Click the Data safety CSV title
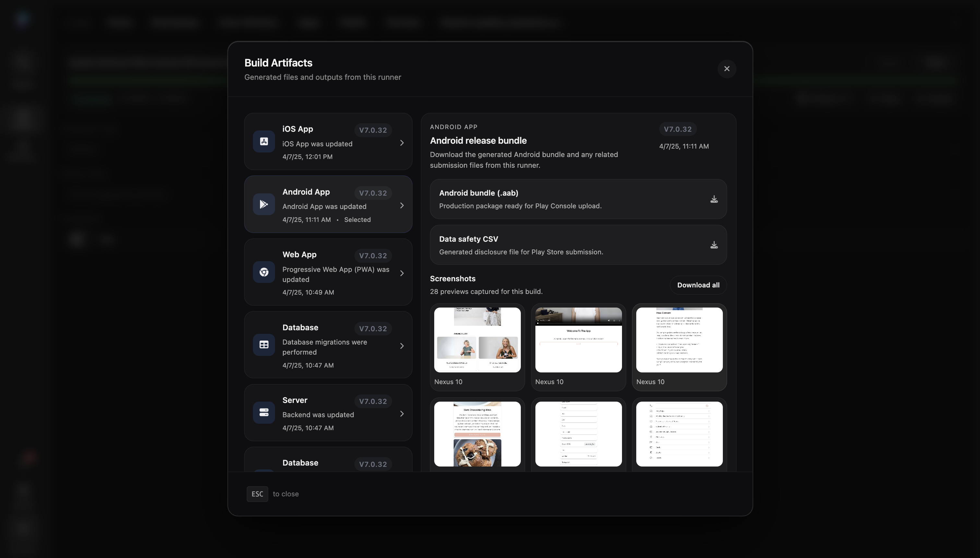 tap(468, 239)
